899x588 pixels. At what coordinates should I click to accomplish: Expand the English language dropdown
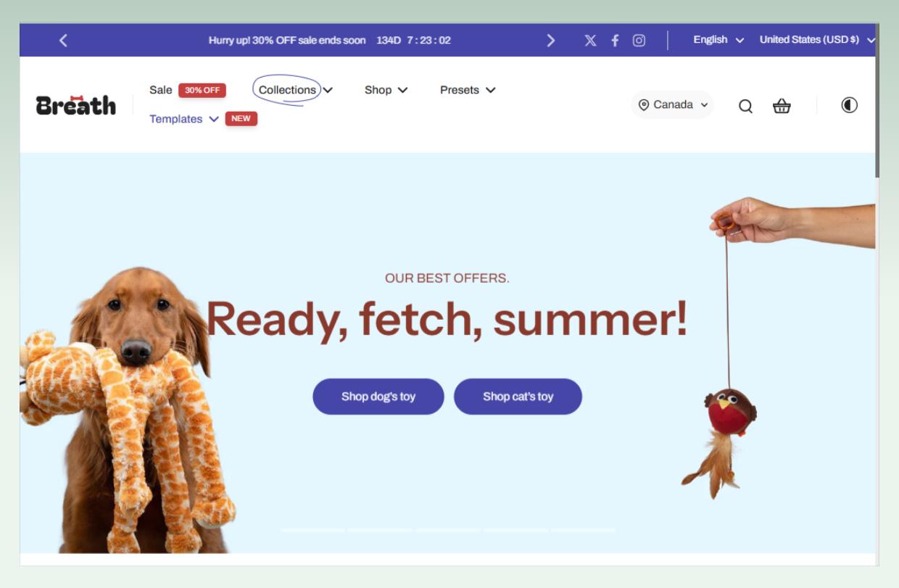718,40
